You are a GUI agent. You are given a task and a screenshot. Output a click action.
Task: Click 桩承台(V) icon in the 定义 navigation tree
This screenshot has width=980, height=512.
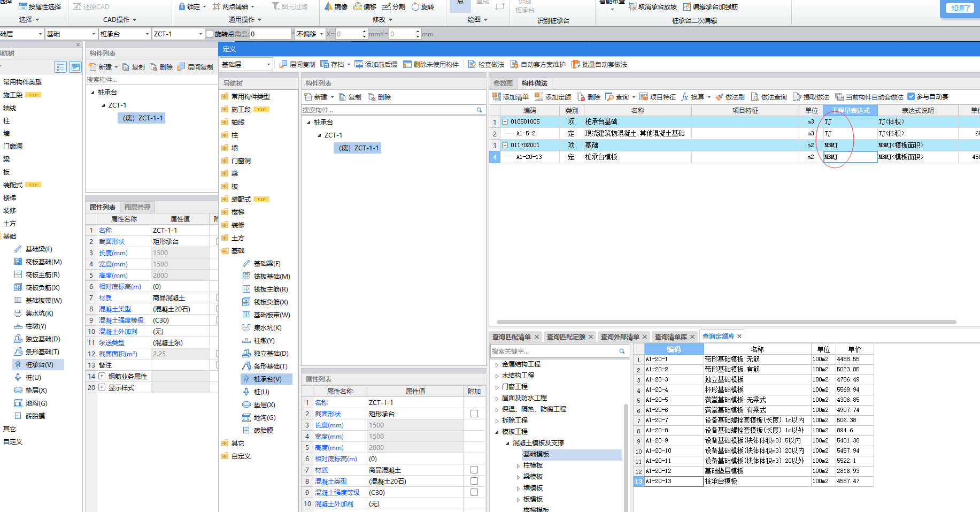[246, 379]
